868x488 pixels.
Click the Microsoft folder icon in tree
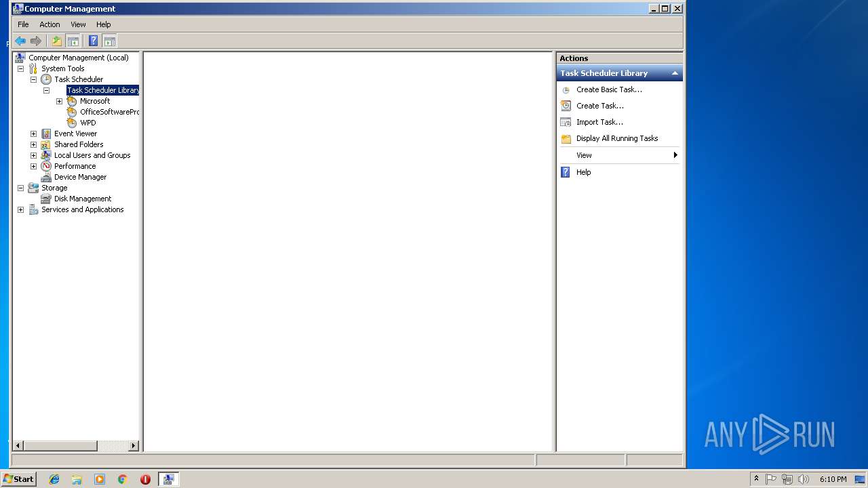point(72,101)
